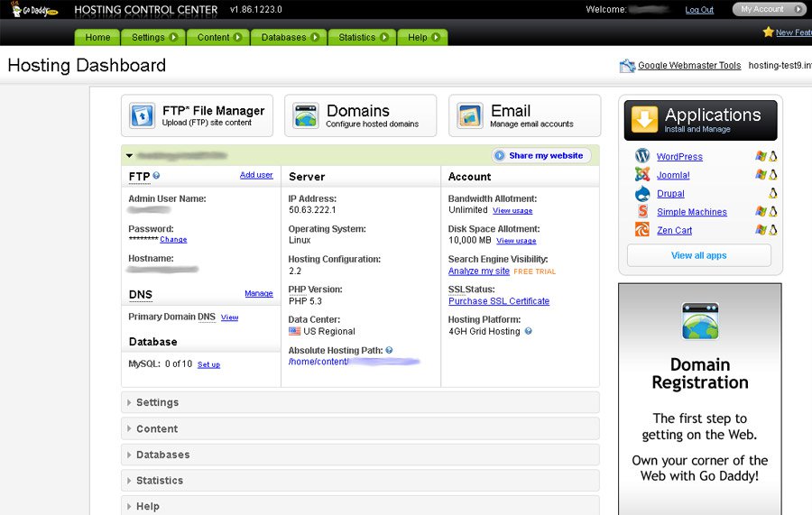Click the Google Webmaster Tools icon
The image size is (812, 515).
[627, 66]
